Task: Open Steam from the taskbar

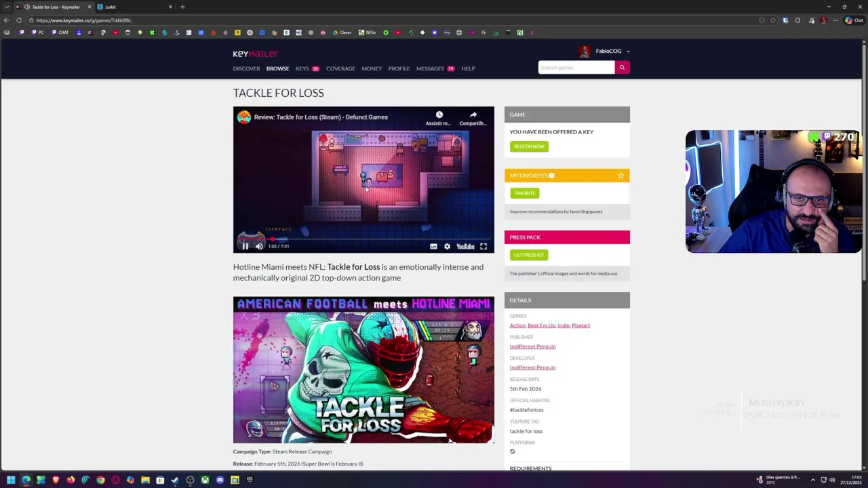Action: pos(175,480)
